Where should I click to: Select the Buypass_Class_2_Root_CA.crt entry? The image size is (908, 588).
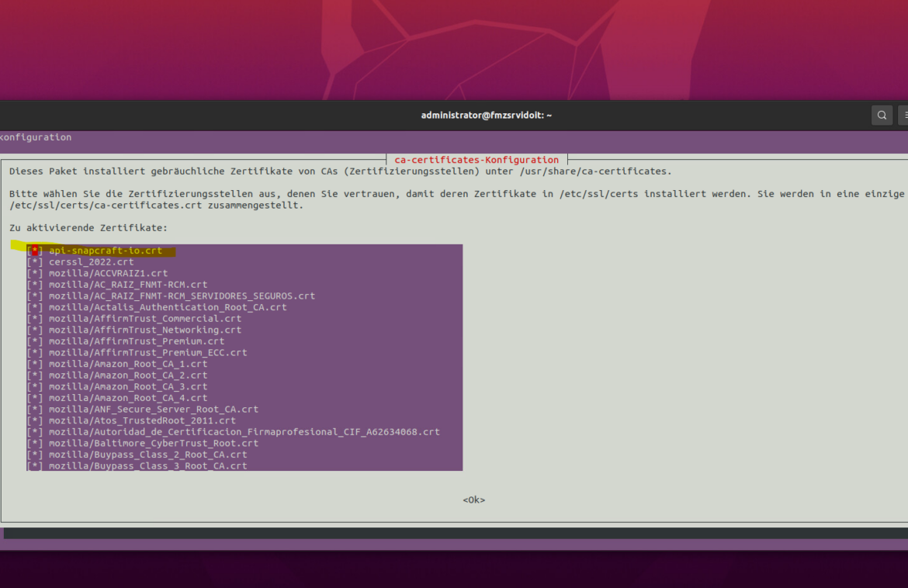coord(147,455)
